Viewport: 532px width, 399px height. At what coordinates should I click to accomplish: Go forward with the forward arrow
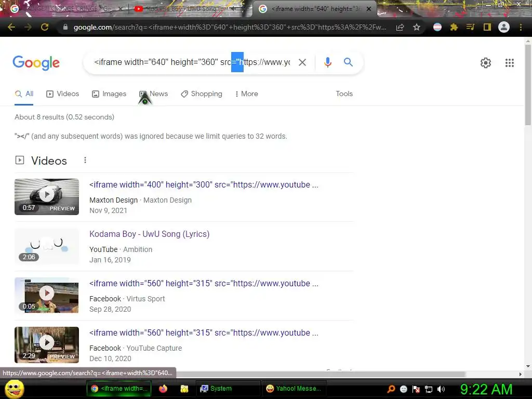point(28,27)
